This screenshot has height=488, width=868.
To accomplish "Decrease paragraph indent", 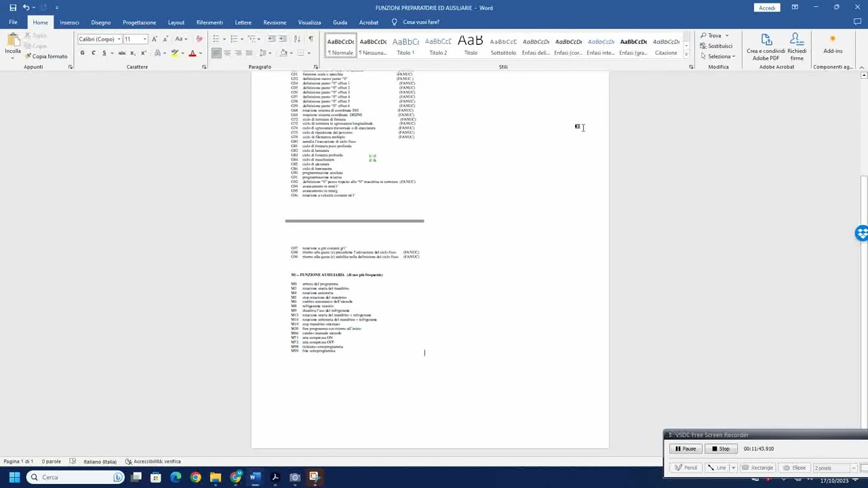I will coord(271,39).
